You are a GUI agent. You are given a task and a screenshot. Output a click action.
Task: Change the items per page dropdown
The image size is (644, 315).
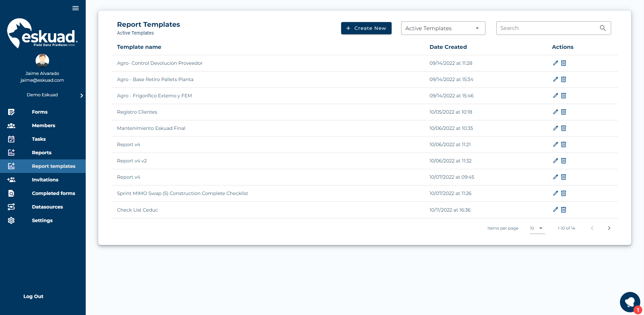(537, 228)
